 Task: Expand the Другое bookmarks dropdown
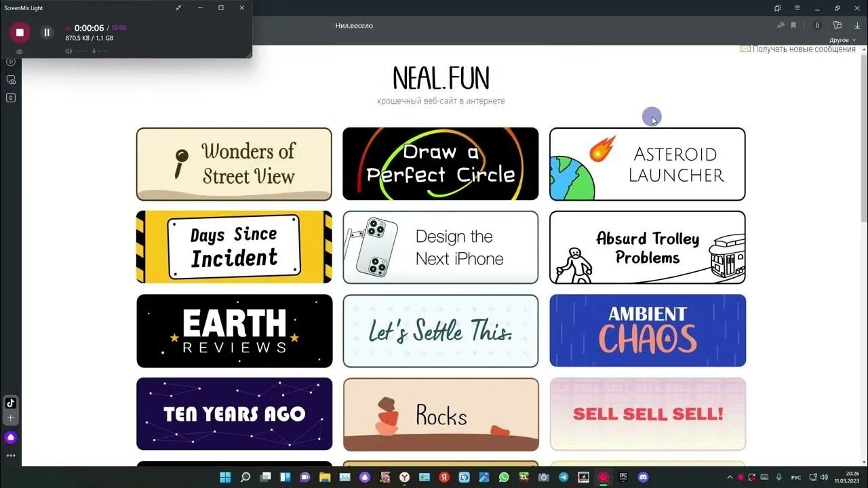[843, 40]
